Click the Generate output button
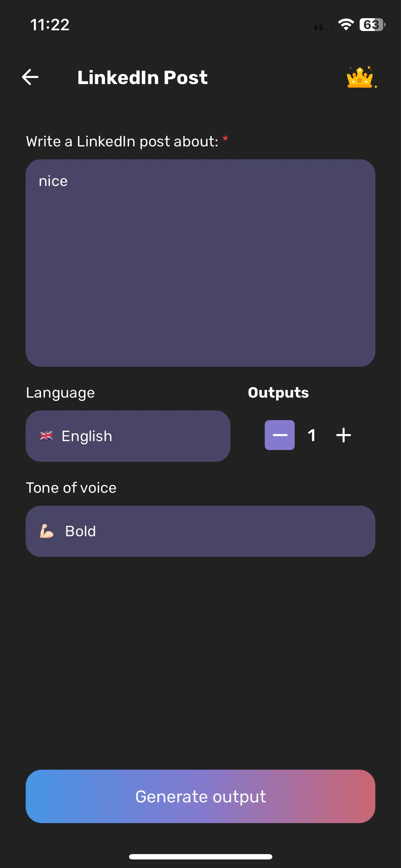401x868 pixels. (200, 796)
